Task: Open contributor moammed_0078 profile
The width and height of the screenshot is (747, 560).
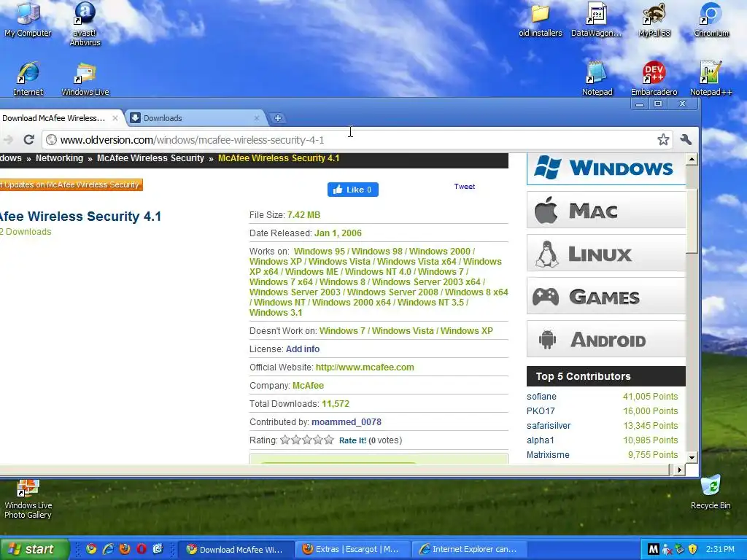Action: pos(347,422)
